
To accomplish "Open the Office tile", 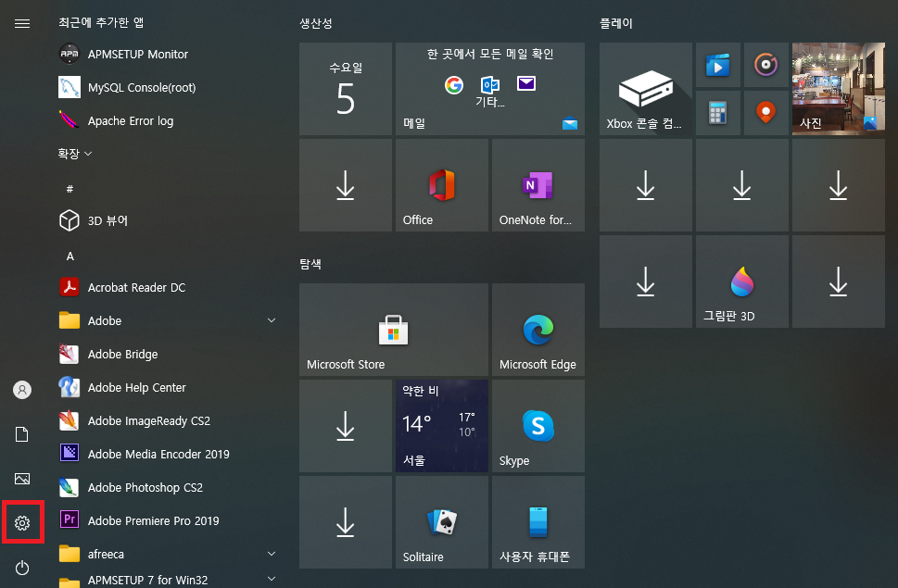I will [441, 185].
